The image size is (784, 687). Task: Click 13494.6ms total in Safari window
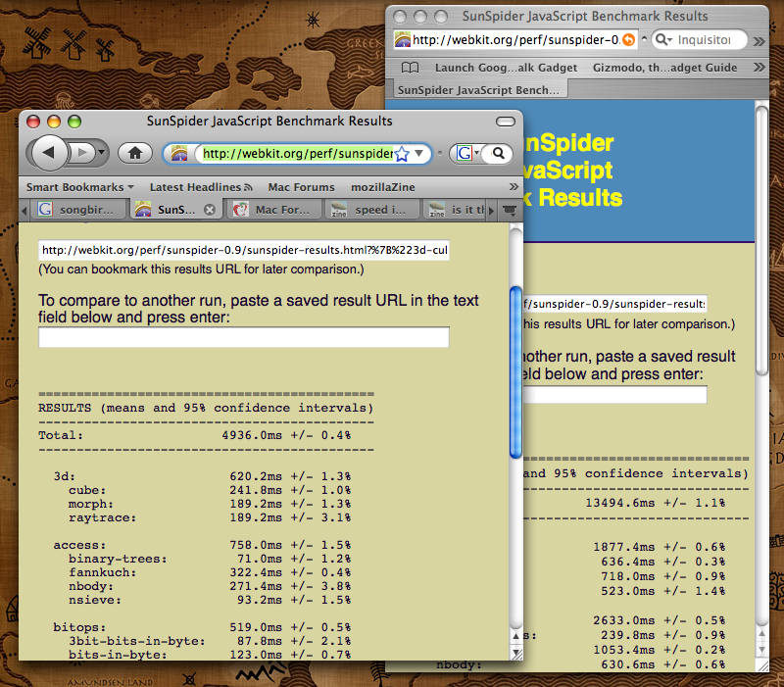620,503
